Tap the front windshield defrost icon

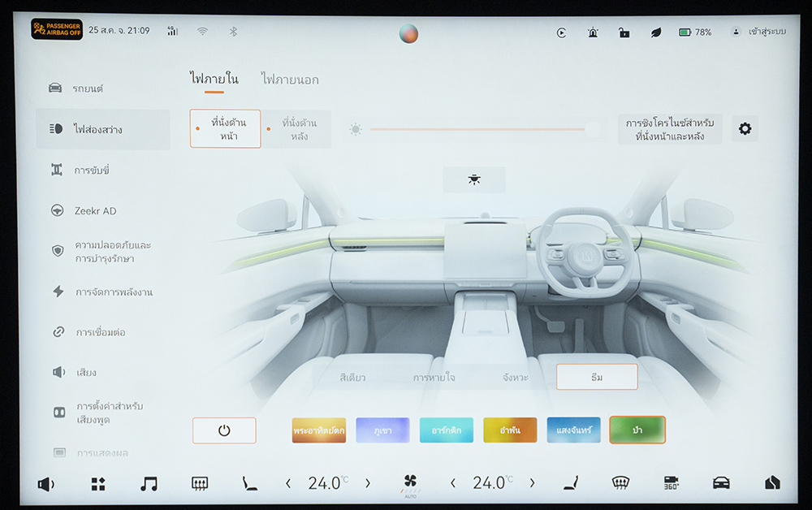[620, 482]
